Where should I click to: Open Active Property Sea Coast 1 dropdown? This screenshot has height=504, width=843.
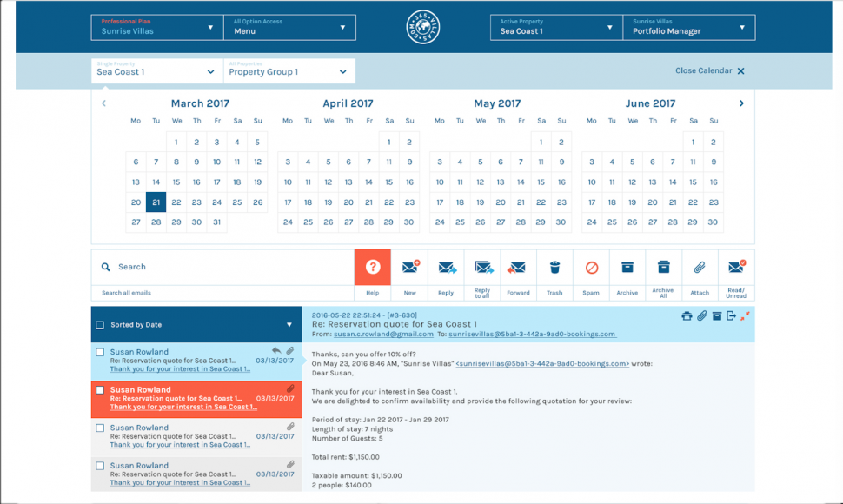[556, 28]
